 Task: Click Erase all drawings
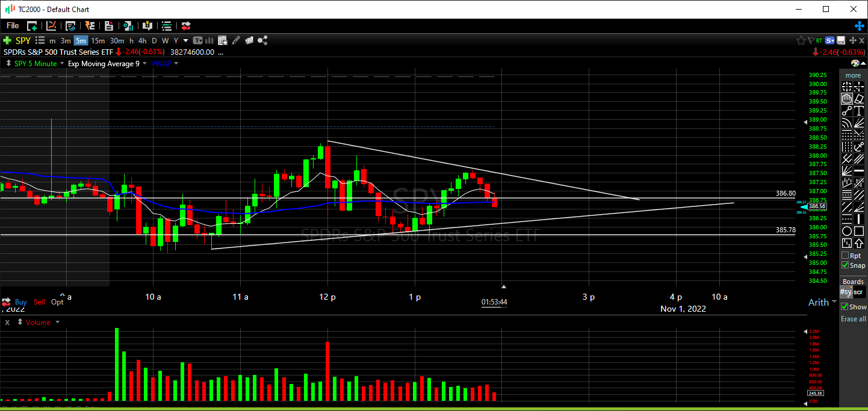(x=854, y=319)
